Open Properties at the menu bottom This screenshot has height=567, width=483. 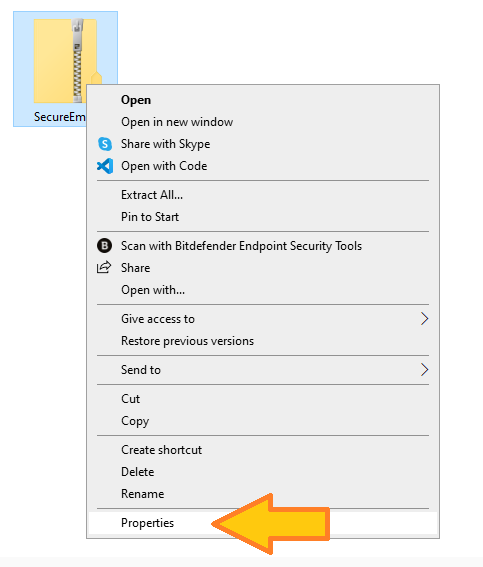148,523
